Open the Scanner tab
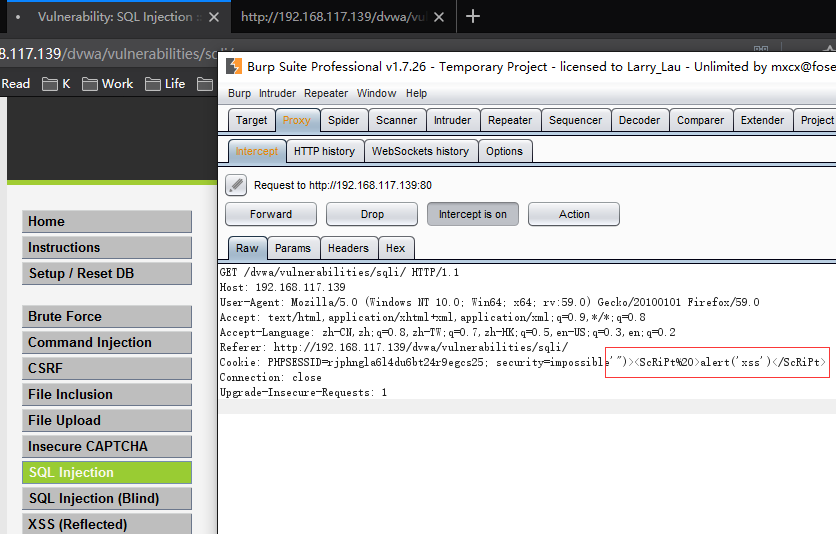 coord(396,120)
